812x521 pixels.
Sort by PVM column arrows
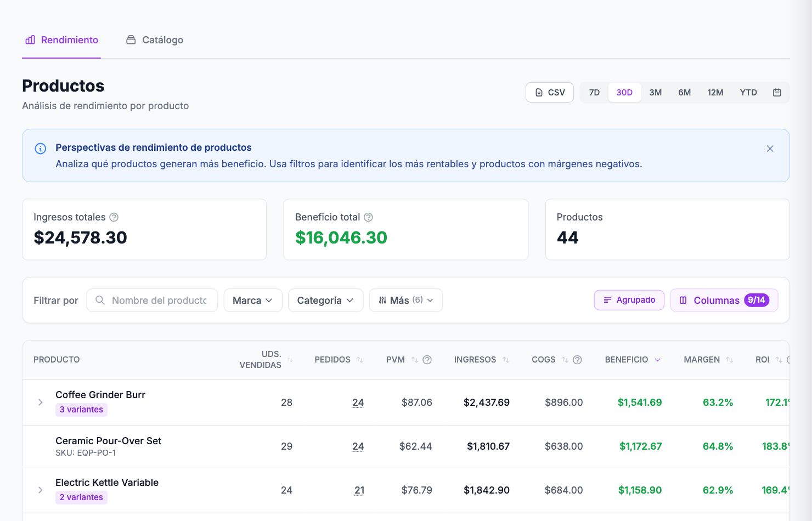pyautogui.click(x=415, y=360)
